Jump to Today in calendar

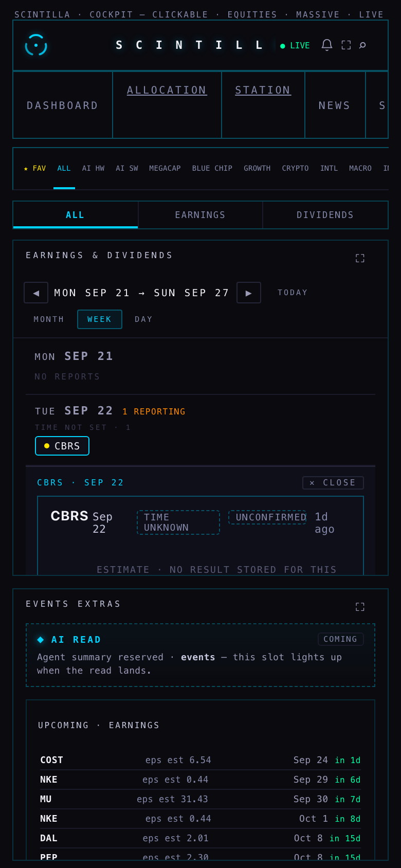point(293,293)
